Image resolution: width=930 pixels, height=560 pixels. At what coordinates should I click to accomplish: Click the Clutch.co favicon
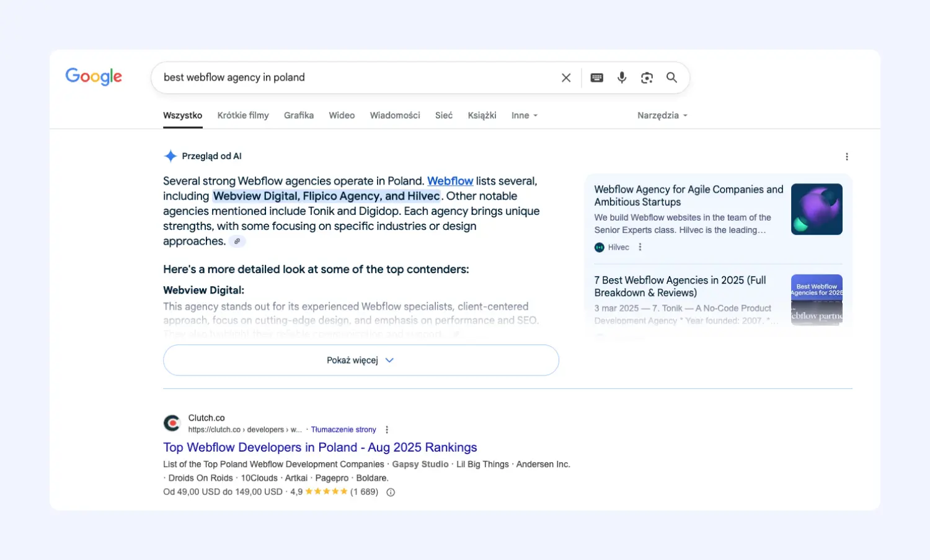pos(172,423)
